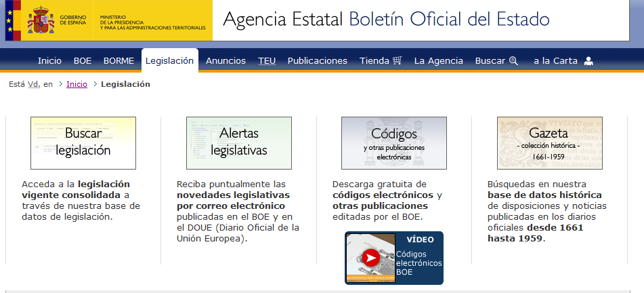Click the 'legislación vigente consolidada' text
This screenshot has height=293, width=644.
pos(76,189)
